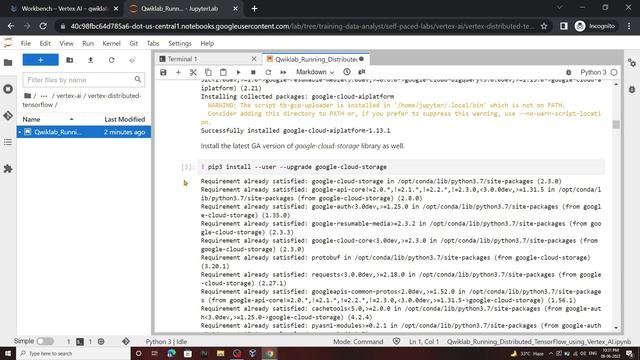Insert a cell below with plus icon

pos(178,72)
